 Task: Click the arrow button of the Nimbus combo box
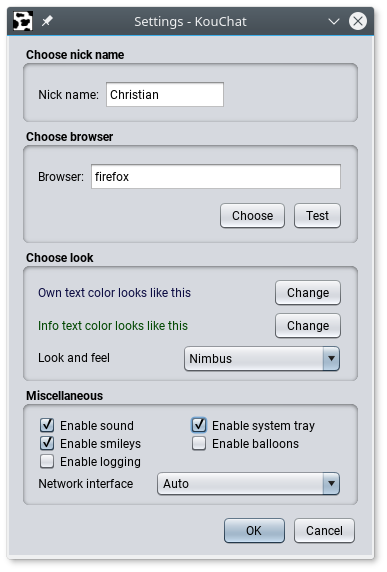pos(331,359)
